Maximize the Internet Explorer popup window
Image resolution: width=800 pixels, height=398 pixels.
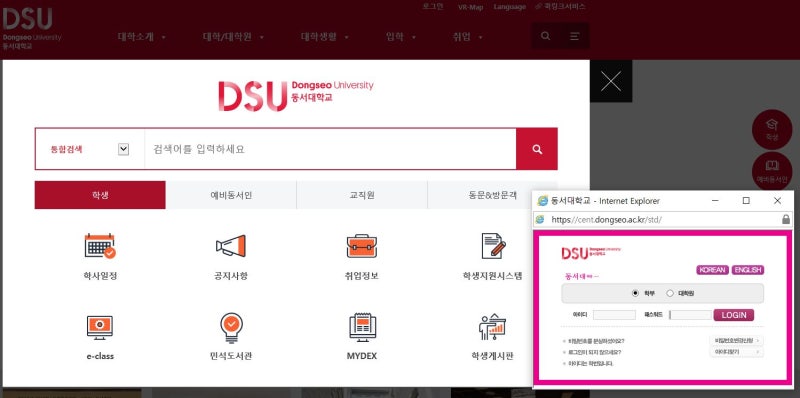tap(746, 201)
